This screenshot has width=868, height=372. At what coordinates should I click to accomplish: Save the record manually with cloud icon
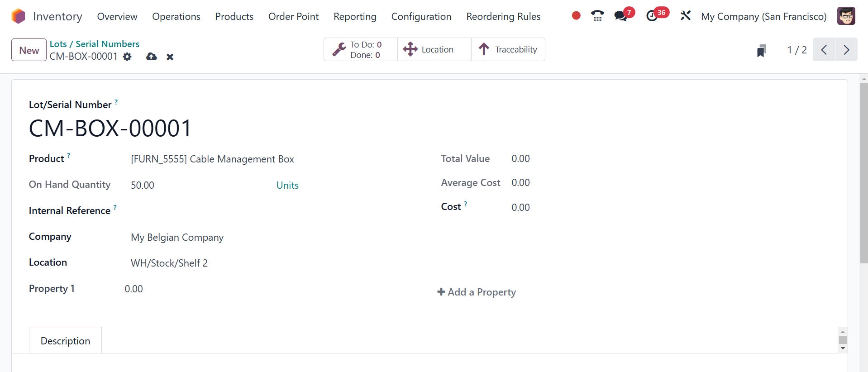pos(152,57)
